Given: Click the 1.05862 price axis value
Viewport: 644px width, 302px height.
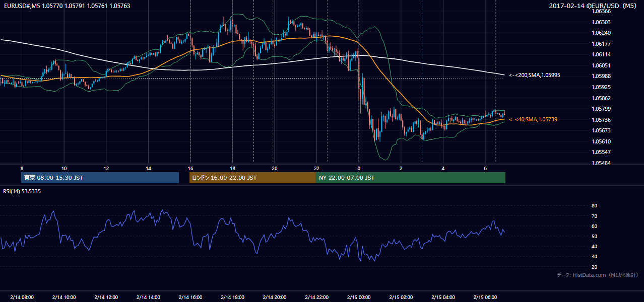Looking at the screenshot, I should 601,98.
